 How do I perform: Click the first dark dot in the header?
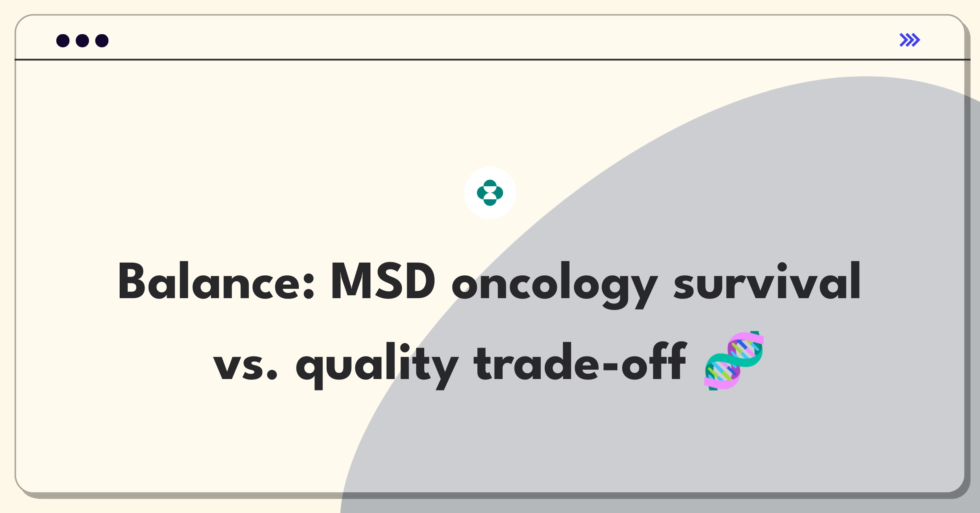[63, 40]
